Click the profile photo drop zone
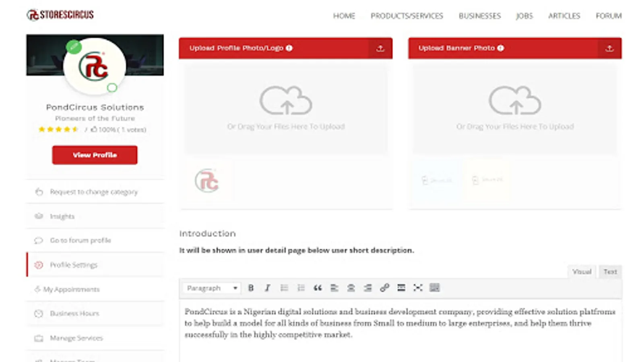Screen dimensions: 644x362 (x=286, y=109)
